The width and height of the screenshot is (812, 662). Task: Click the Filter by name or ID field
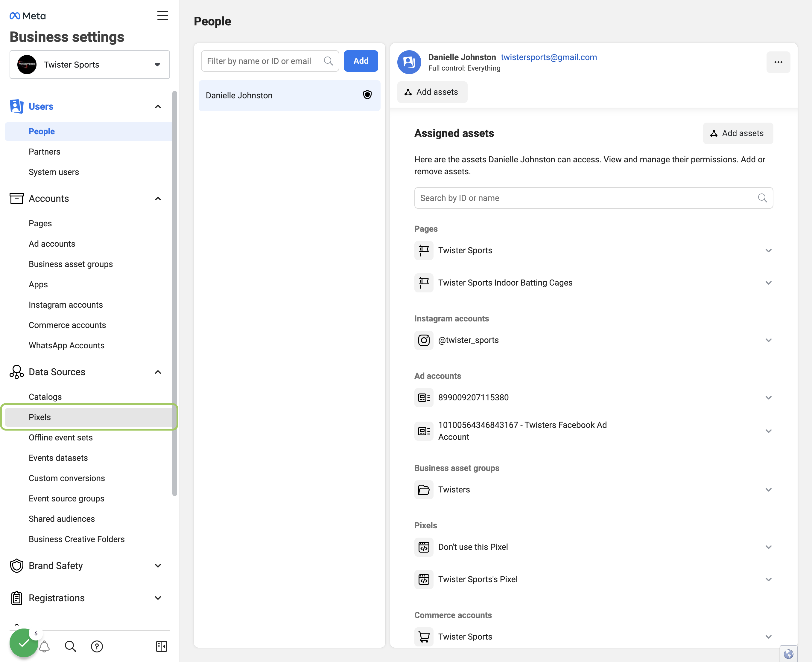tap(270, 61)
